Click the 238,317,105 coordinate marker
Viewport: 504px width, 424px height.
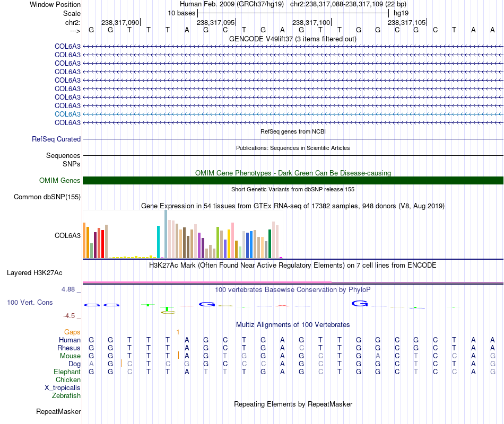[x=406, y=22]
